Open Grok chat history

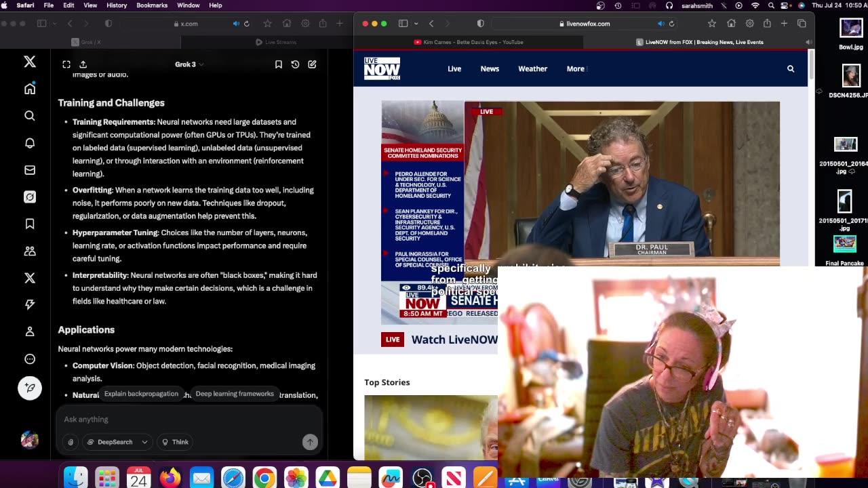tap(295, 64)
